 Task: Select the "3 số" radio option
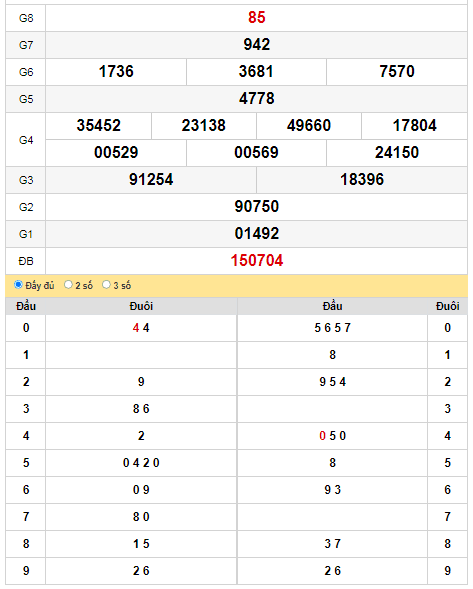pyautogui.click(x=106, y=285)
